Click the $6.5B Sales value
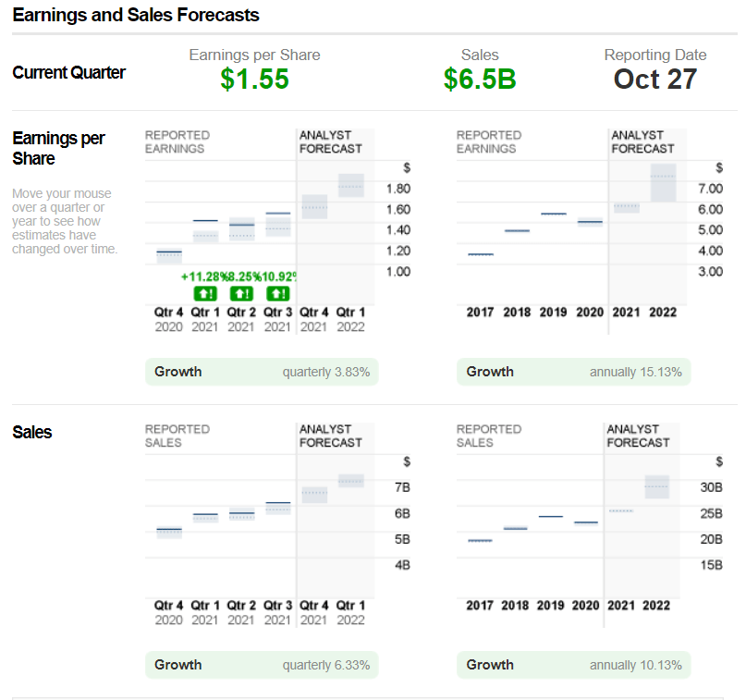 pyautogui.click(x=480, y=80)
